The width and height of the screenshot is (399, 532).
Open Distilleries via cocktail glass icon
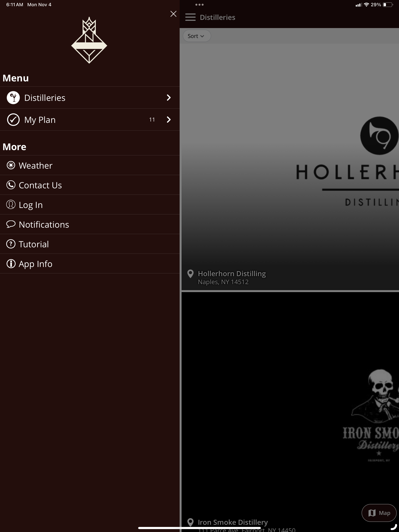[x=13, y=98]
